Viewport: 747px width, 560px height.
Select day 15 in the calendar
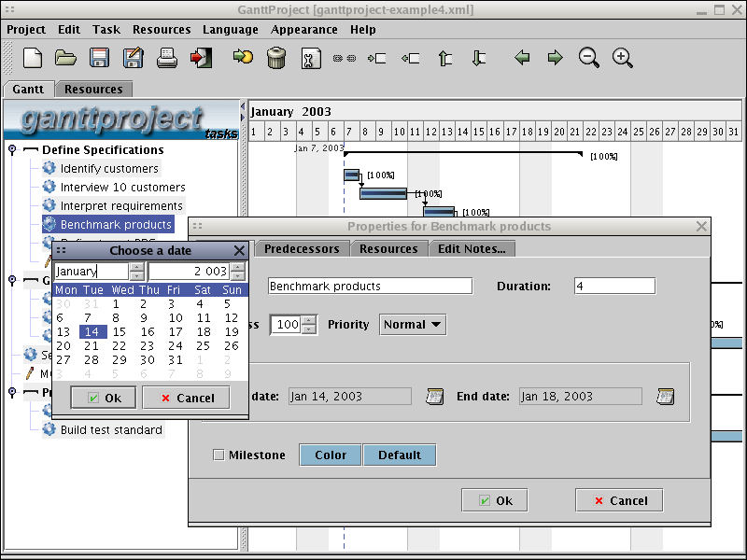coord(120,332)
